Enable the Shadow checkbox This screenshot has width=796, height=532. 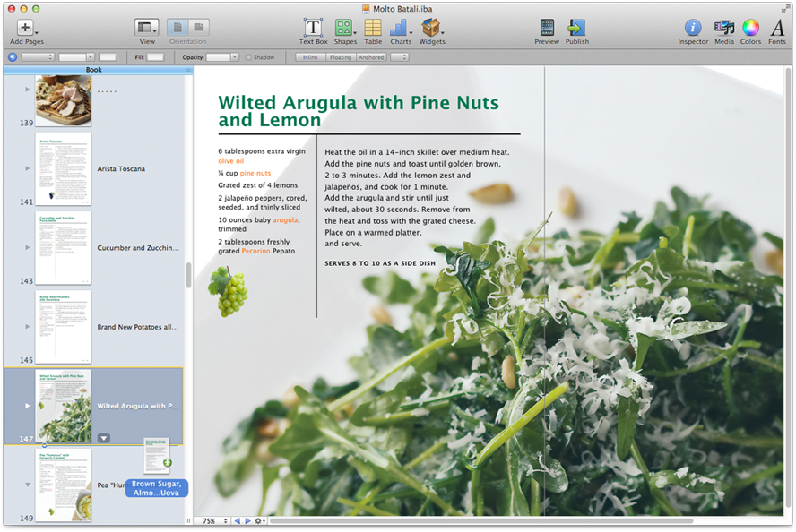tap(248, 57)
